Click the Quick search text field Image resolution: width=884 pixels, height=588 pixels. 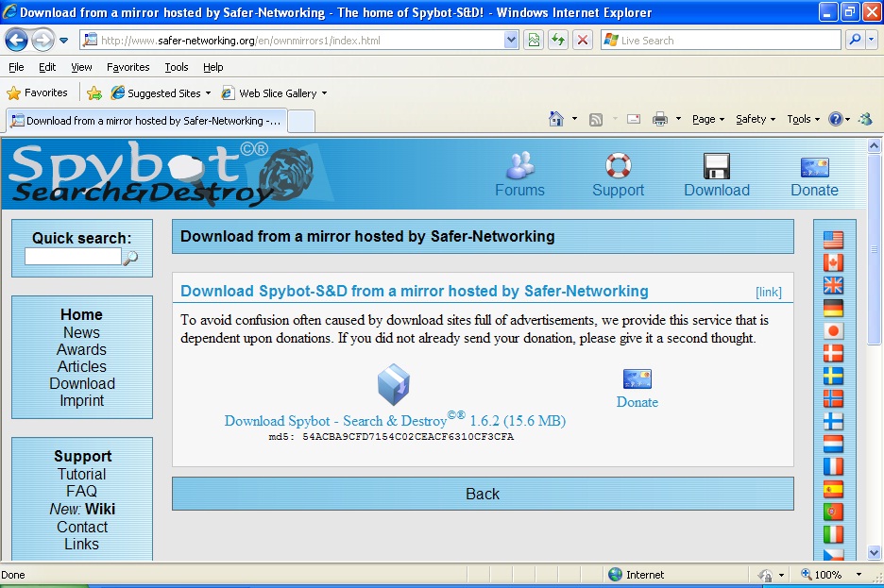click(x=73, y=257)
